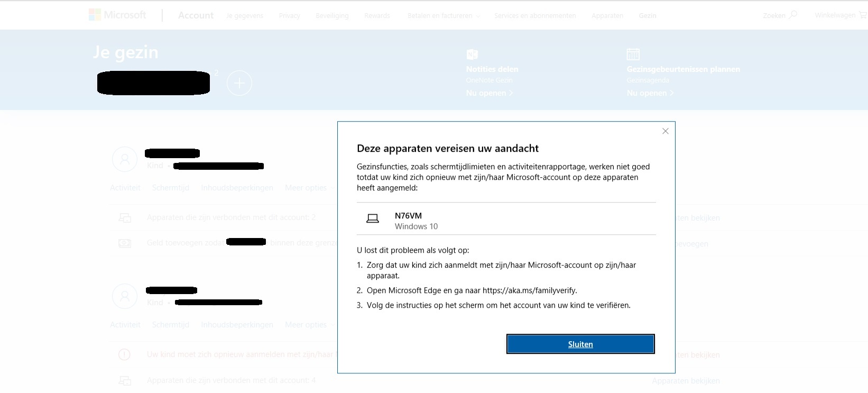Close the dialog with the X

[x=665, y=131]
